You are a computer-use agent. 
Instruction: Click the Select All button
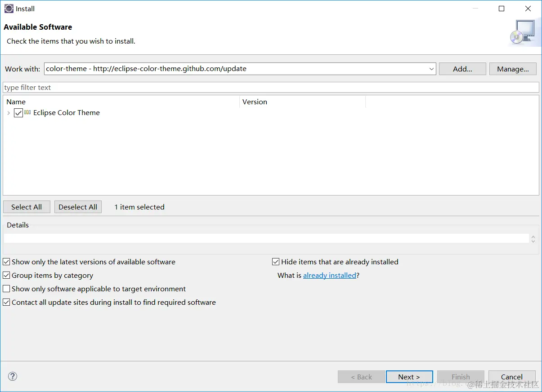(x=27, y=207)
